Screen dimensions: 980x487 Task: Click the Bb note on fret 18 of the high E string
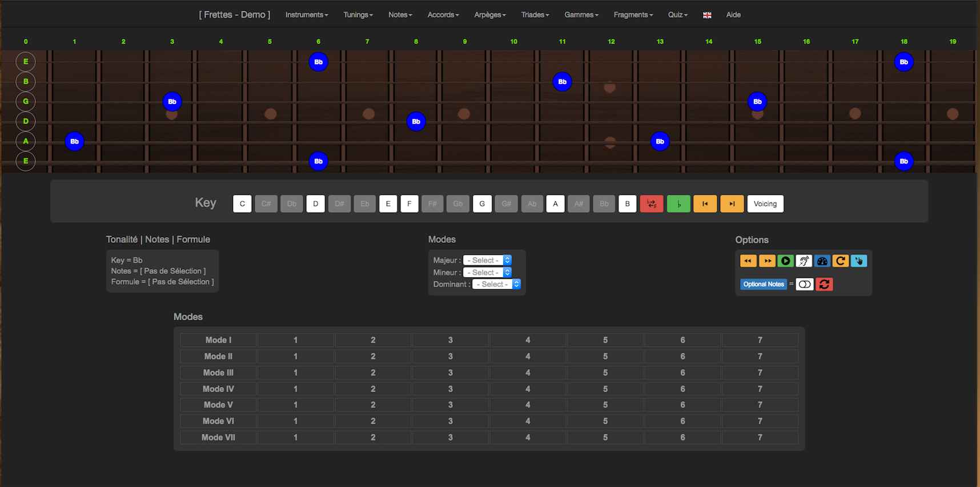click(903, 62)
